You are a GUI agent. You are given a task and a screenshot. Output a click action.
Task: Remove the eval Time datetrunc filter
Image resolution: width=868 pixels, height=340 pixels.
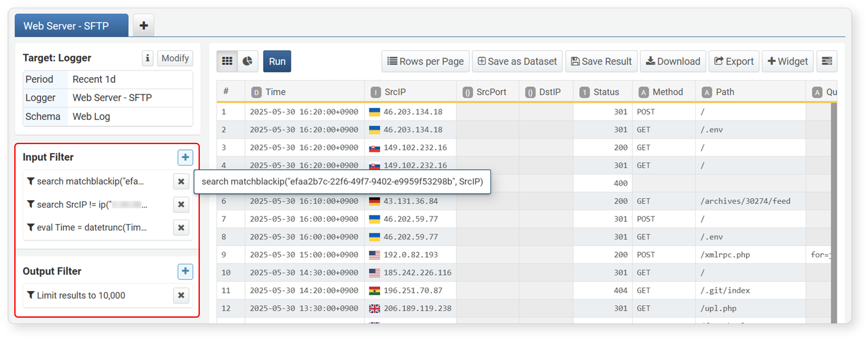pos(181,227)
